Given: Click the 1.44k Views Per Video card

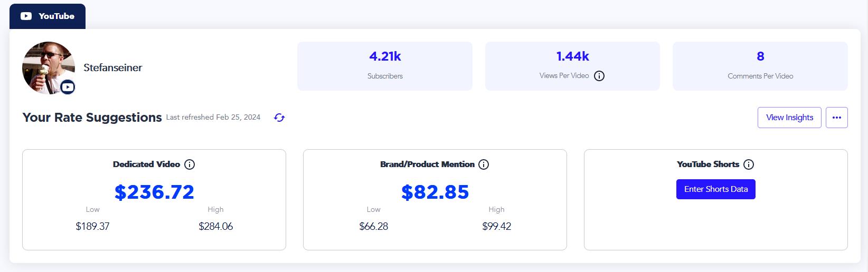Looking at the screenshot, I should click(x=572, y=66).
